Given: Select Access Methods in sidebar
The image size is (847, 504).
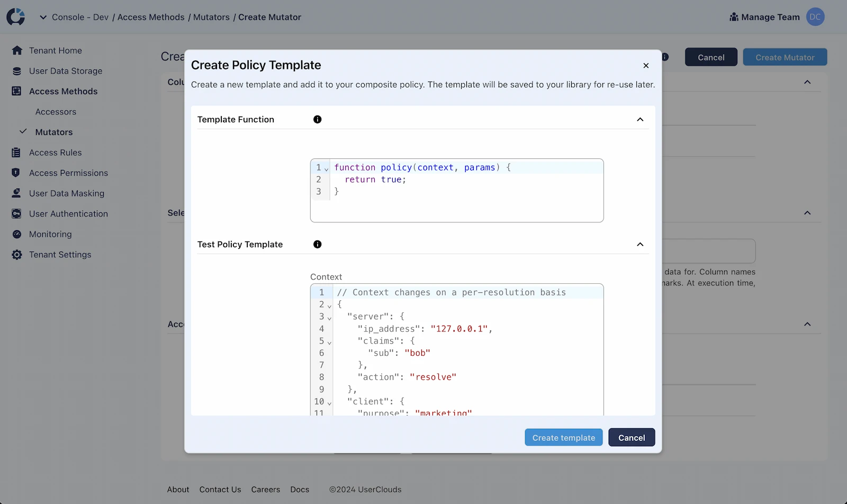Looking at the screenshot, I should point(64,91).
